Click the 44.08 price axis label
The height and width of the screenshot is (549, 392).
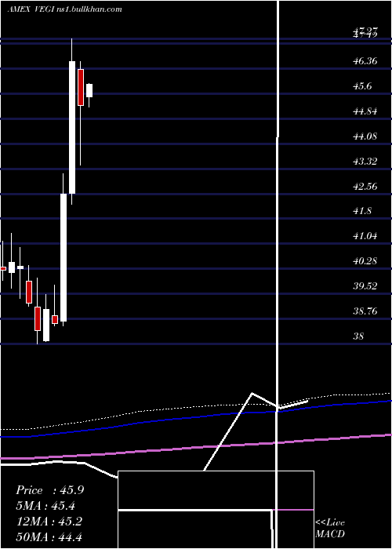tap(365, 136)
